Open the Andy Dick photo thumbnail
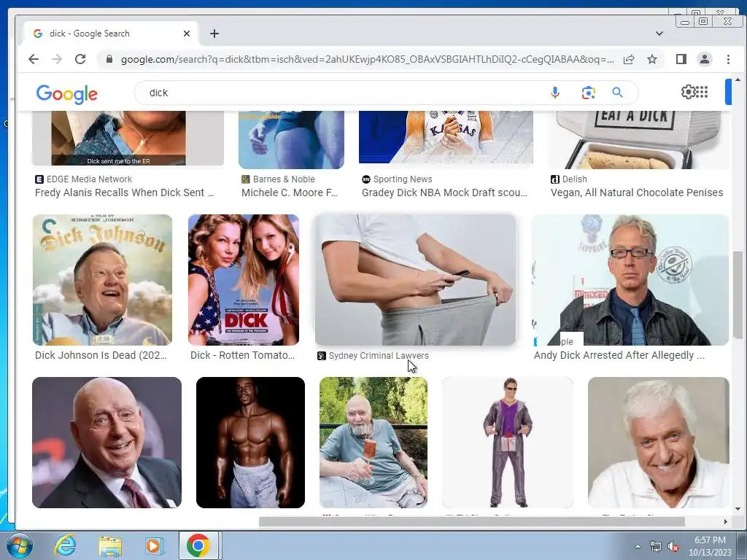 tap(630, 279)
